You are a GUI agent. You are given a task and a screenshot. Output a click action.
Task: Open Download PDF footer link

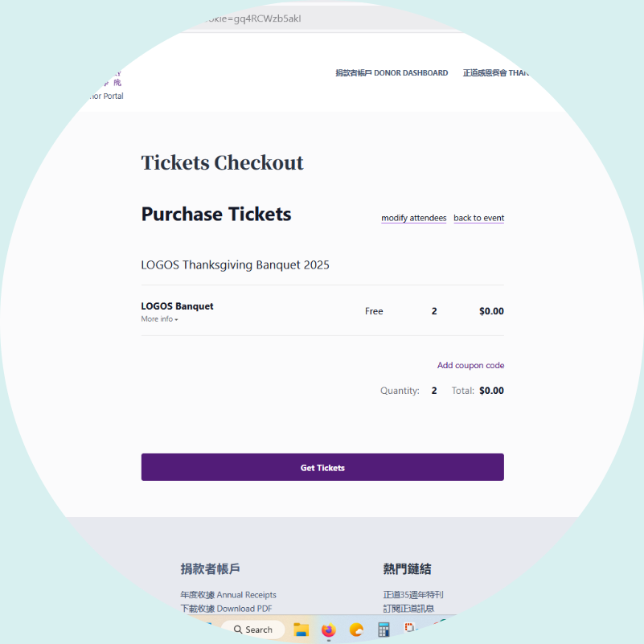tap(226, 609)
